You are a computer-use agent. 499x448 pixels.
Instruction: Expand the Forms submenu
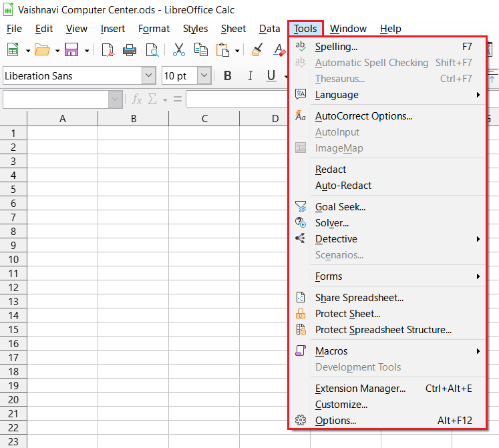pyautogui.click(x=387, y=276)
